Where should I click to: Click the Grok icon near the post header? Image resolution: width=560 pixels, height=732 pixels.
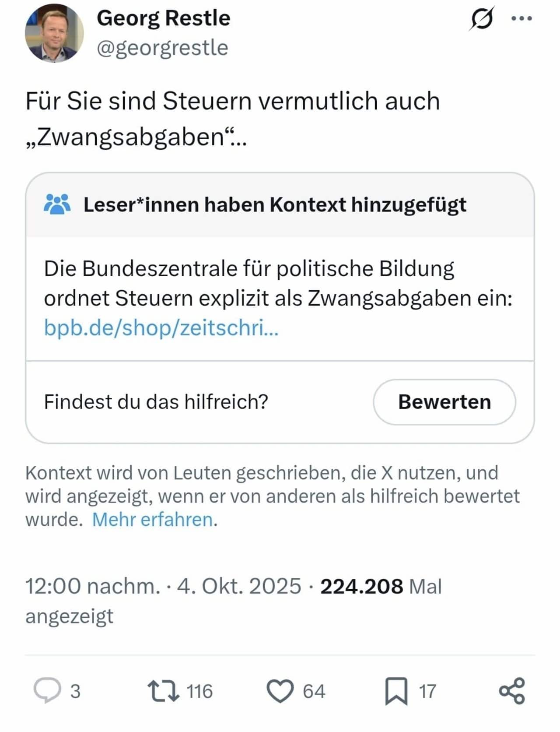482,18
